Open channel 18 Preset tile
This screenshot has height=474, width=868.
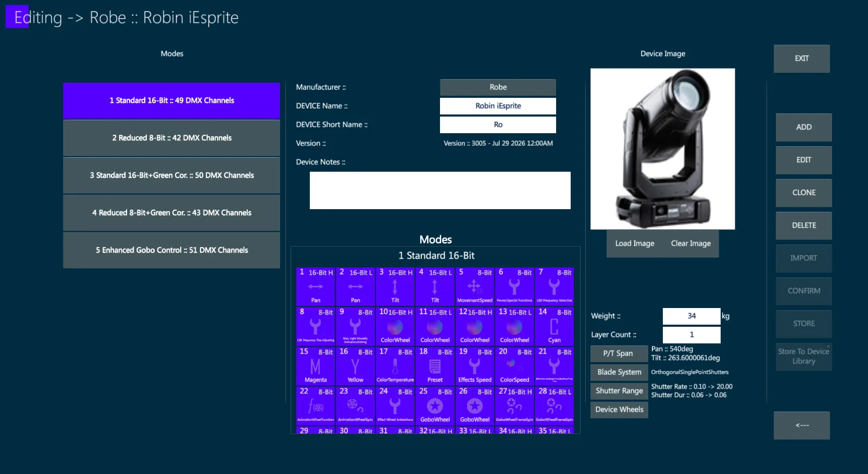click(435, 366)
